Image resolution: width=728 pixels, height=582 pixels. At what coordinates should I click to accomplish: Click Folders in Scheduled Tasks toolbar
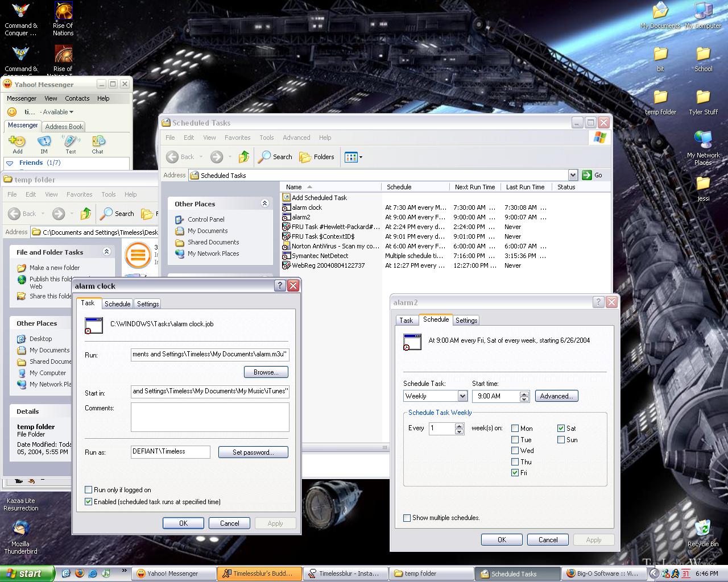tap(317, 157)
